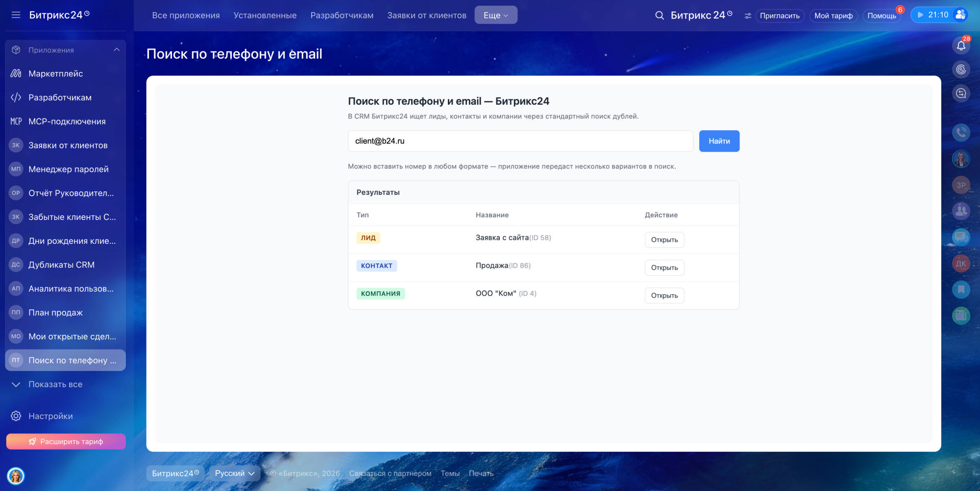
Task: Open chat search icon in right rail
Action: tap(961, 93)
